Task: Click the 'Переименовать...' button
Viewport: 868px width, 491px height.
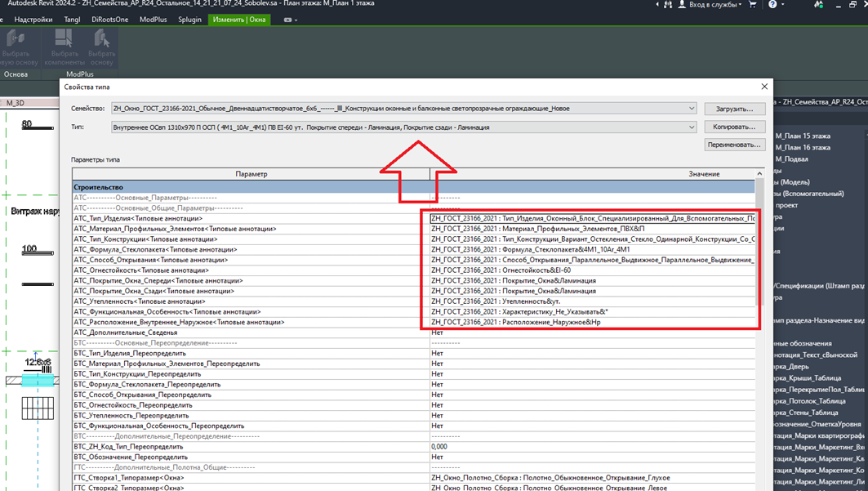Action: coord(735,145)
